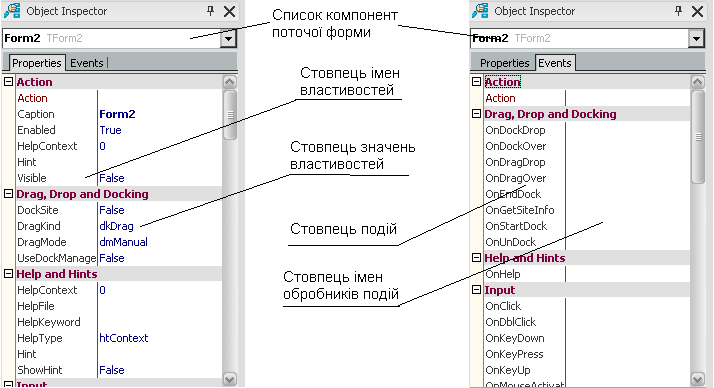
Task: Click the right Object Inspector title icon
Action: (480, 10)
